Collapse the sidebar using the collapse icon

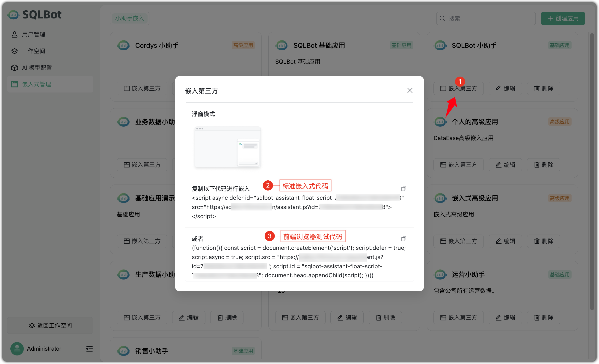(x=89, y=349)
